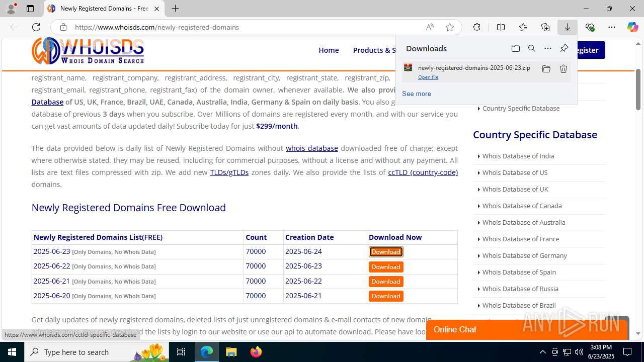View site information lock icon
The height and width of the screenshot is (362, 644).
[63, 27]
